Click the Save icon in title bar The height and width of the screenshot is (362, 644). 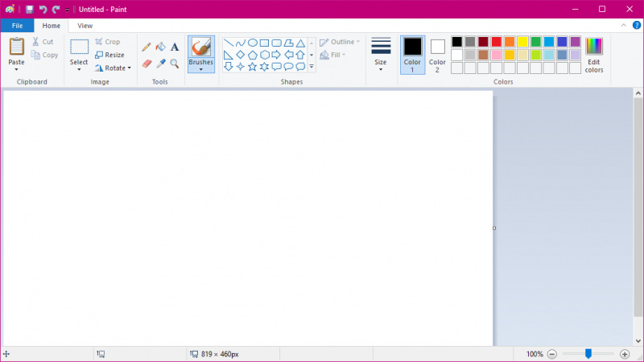(x=30, y=9)
